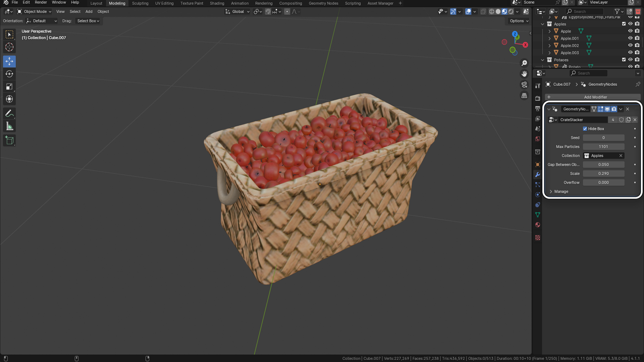Collapse the Apples collection in outliner

[543, 24]
